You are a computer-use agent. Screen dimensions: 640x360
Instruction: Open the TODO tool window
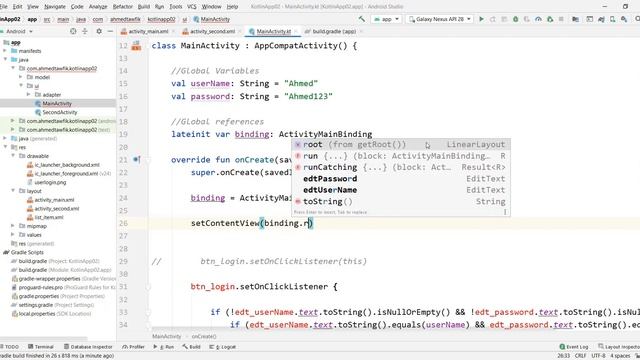click(10, 347)
